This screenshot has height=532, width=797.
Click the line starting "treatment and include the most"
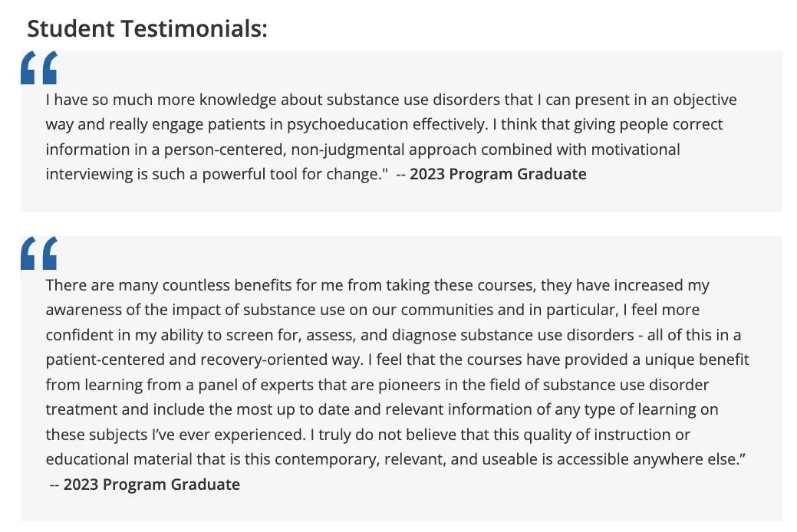click(x=382, y=409)
